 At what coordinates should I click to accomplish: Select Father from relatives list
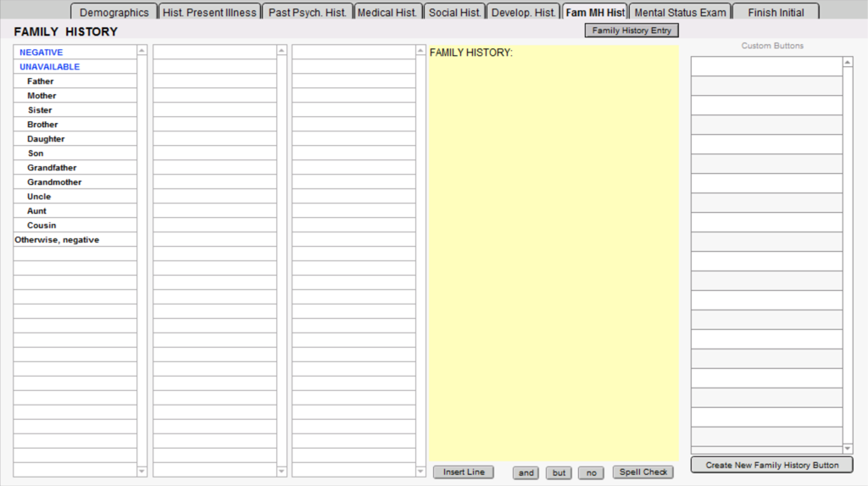tap(40, 81)
